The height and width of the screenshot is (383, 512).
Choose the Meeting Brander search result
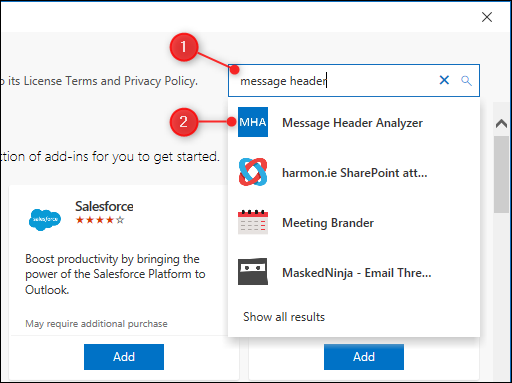pyautogui.click(x=354, y=222)
